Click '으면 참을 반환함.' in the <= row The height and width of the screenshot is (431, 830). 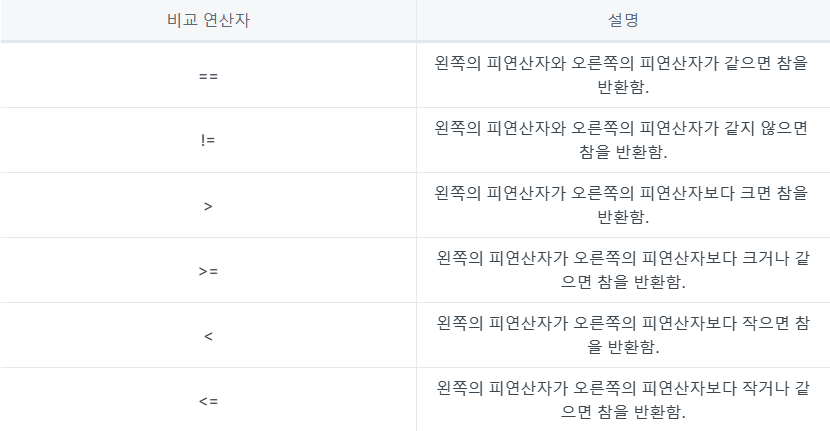click(x=623, y=412)
